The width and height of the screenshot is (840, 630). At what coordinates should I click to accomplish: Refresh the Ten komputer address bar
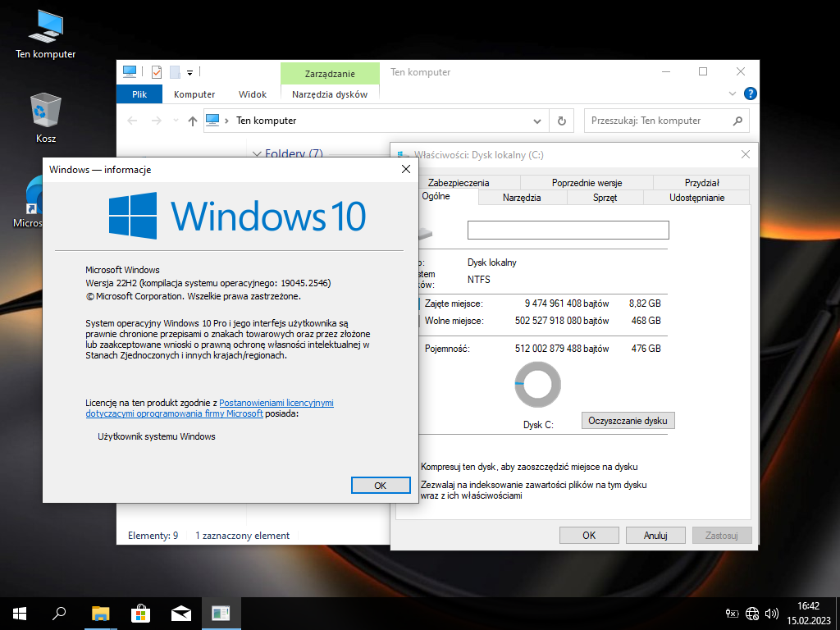click(x=562, y=121)
